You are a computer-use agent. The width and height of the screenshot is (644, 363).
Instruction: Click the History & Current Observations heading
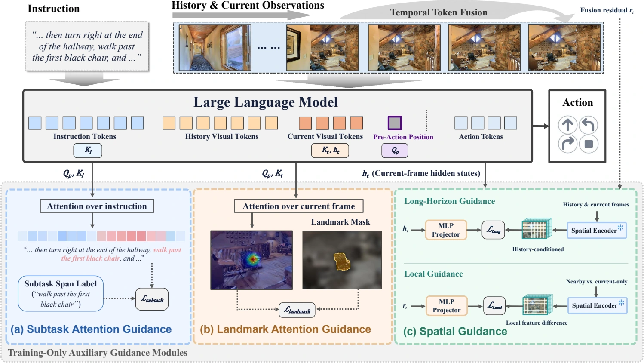tap(248, 5)
